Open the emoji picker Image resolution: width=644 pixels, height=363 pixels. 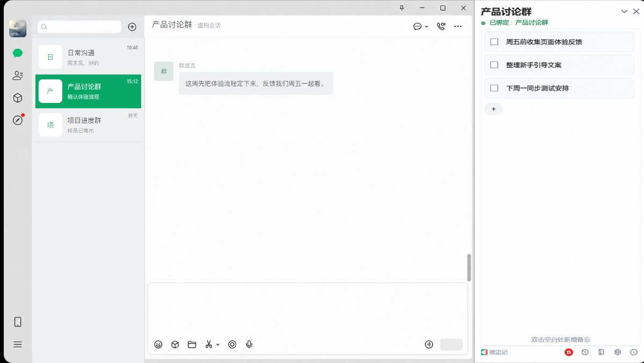coord(158,345)
